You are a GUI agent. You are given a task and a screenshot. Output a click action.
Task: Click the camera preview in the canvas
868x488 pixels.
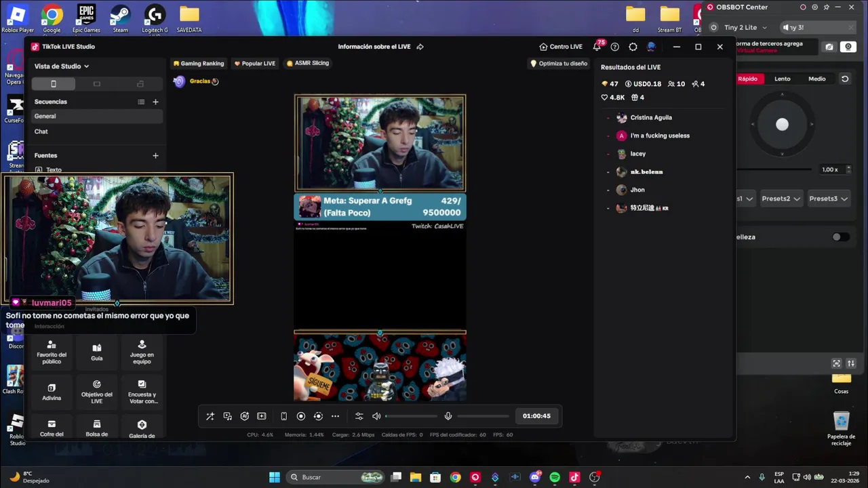[380, 143]
